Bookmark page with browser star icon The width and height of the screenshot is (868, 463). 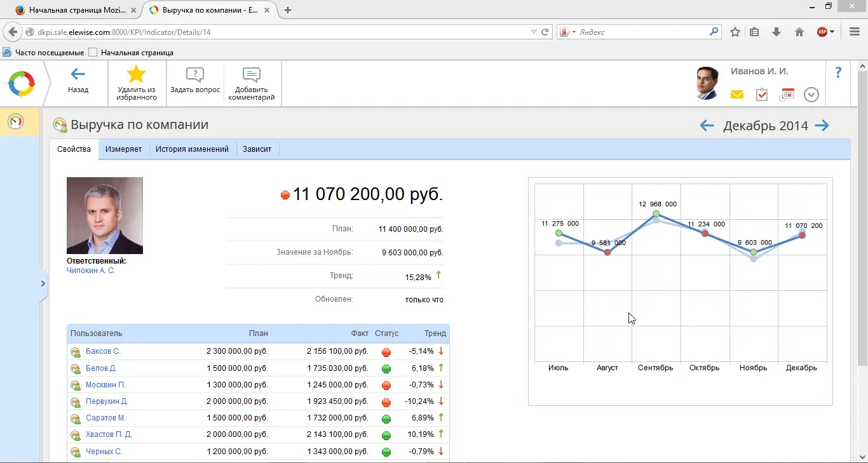[x=735, y=32]
